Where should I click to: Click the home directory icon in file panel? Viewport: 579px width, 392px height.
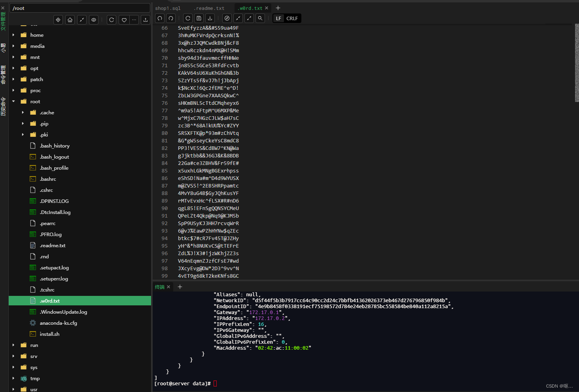[x=70, y=20]
